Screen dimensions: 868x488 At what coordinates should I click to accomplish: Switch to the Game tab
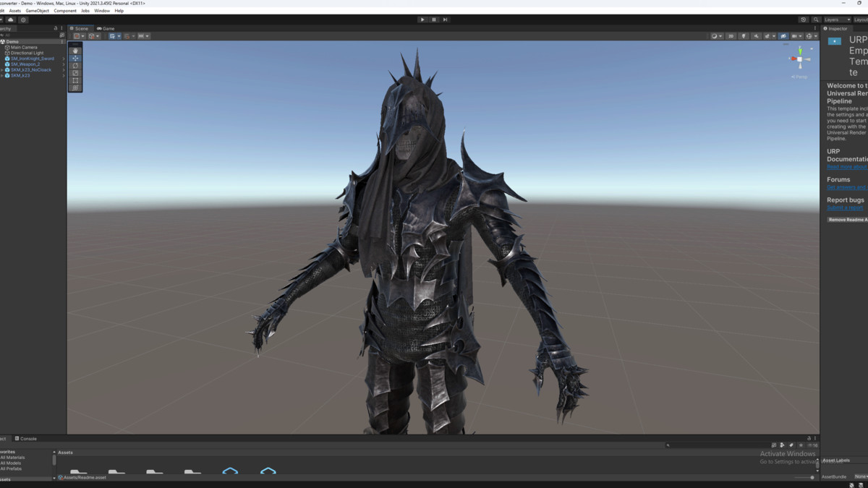click(106, 28)
